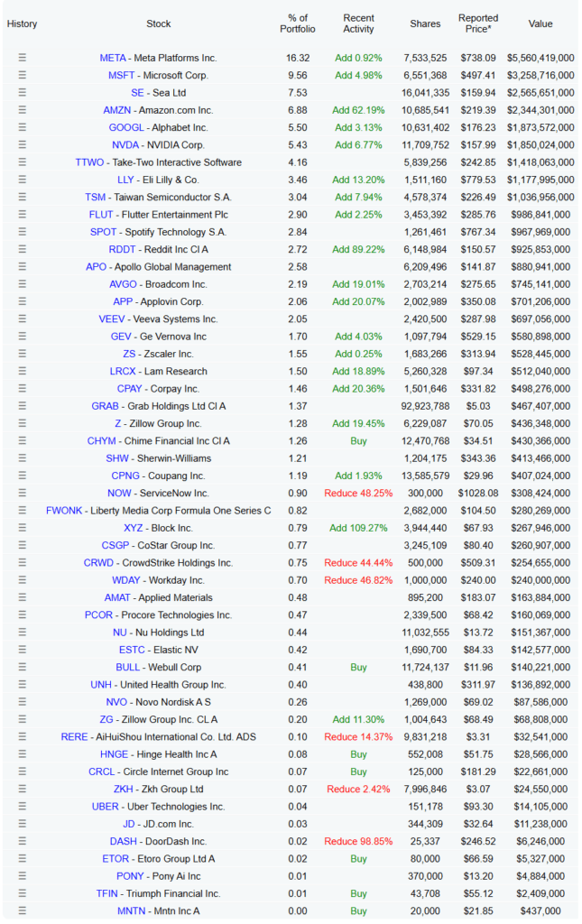Open the DASH ticker link
This screenshot has height=924, width=582.
coord(123,841)
